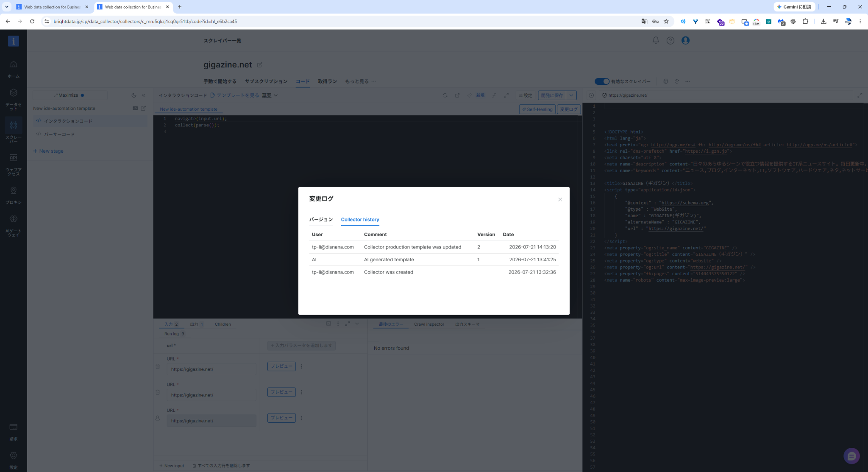Open the dropdown arrow beside 開発に保存

tap(571, 95)
